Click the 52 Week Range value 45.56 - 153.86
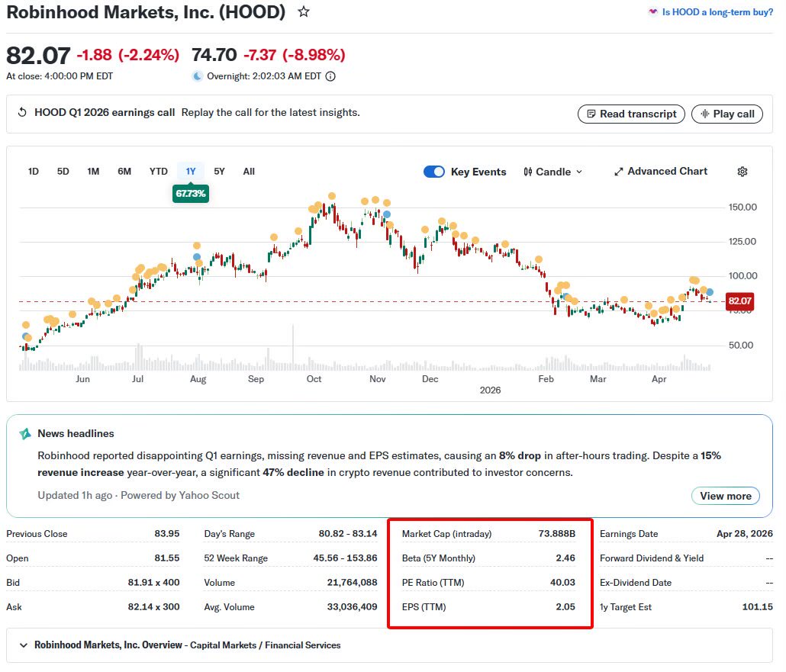Image resolution: width=786 pixels, height=672 pixels. tap(345, 558)
